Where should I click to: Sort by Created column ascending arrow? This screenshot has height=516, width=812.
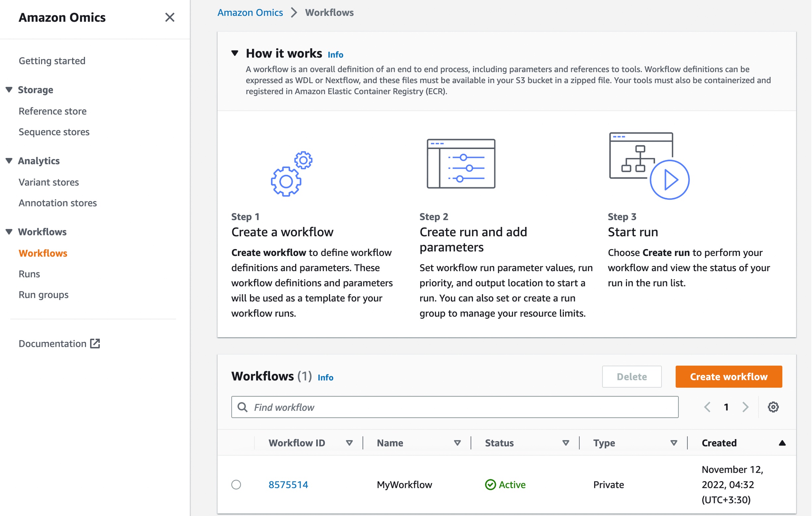tap(782, 443)
